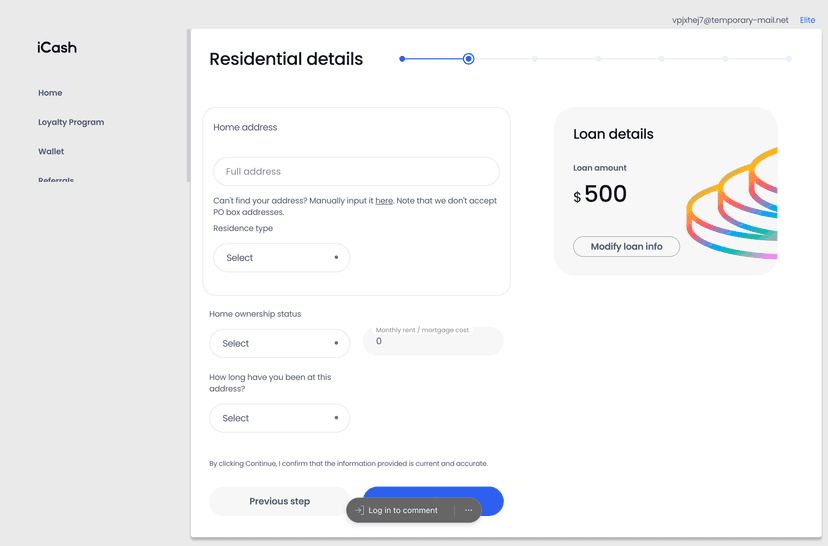The width and height of the screenshot is (828, 546).
Task: Click the third progress step dot
Action: pos(535,59)
